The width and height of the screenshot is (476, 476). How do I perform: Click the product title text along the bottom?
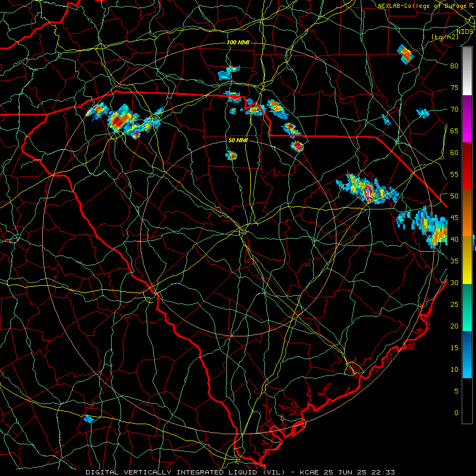point(241,472)
